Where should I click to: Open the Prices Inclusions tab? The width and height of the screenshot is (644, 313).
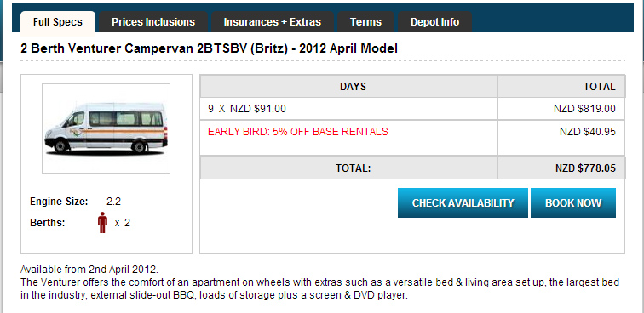153,22
